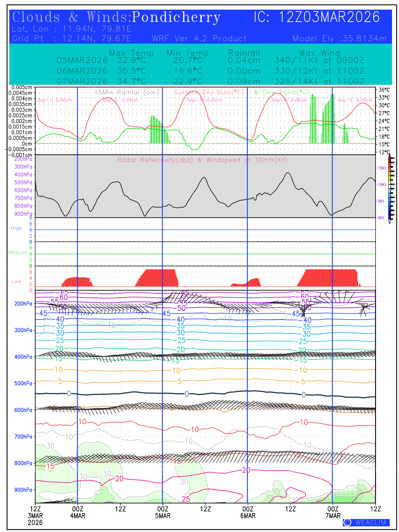Click the 'WRF Ver 4.2 Product' text
Screen dimensions: 399x532
(x=199, y=39)
